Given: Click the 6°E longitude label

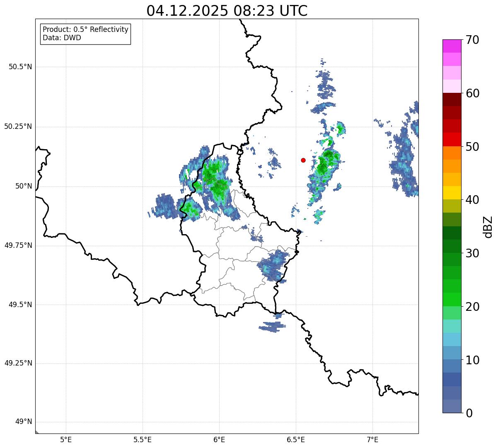Looking at the screenshot, I should 219,439.
